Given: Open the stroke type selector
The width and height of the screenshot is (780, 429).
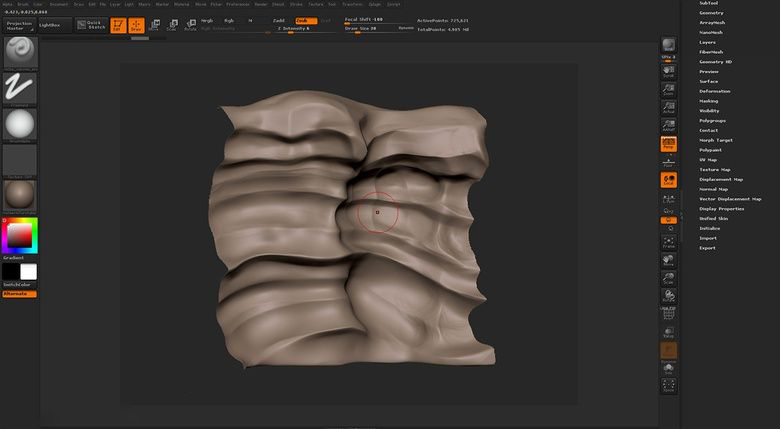Looking at the screenshot, I should tap(19, 89).
